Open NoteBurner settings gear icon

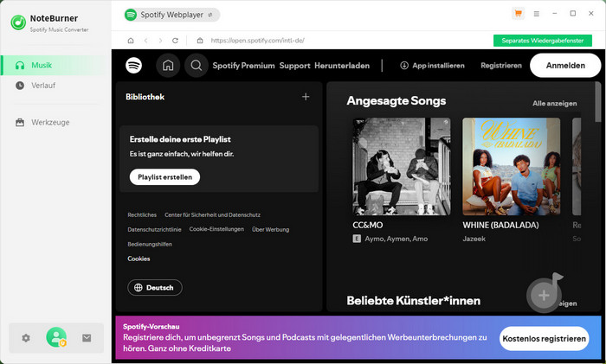pos(26,338)
